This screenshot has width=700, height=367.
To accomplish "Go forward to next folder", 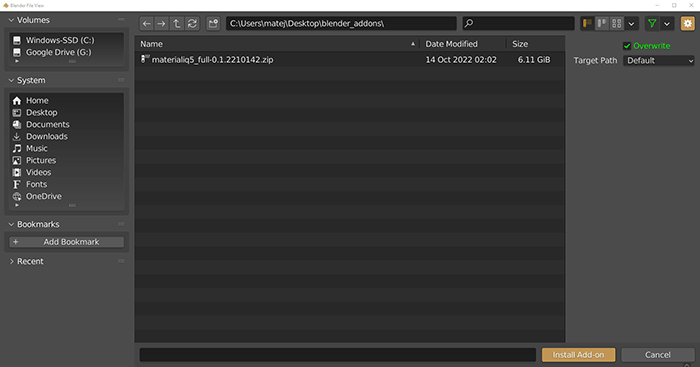I will coord(161,23).
